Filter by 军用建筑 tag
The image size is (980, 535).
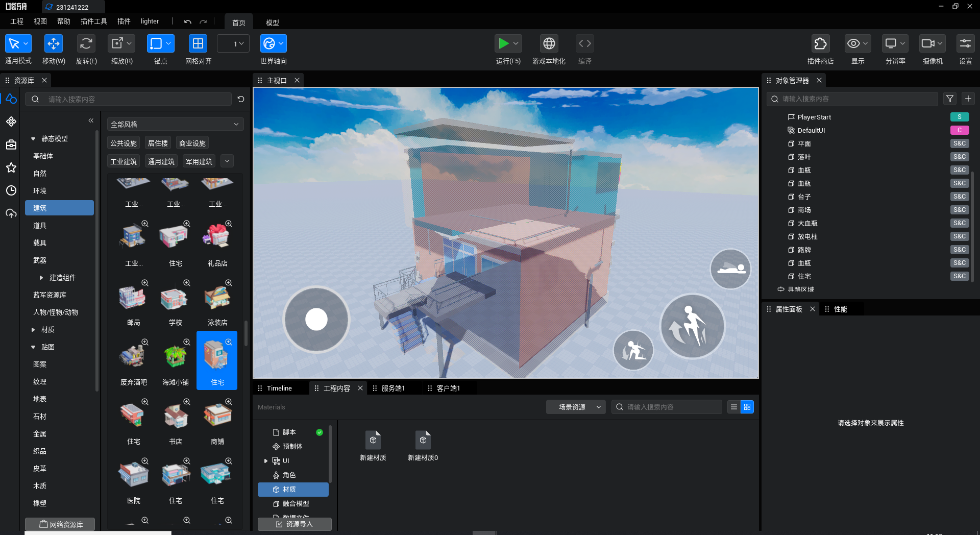(x=199, y=162)
